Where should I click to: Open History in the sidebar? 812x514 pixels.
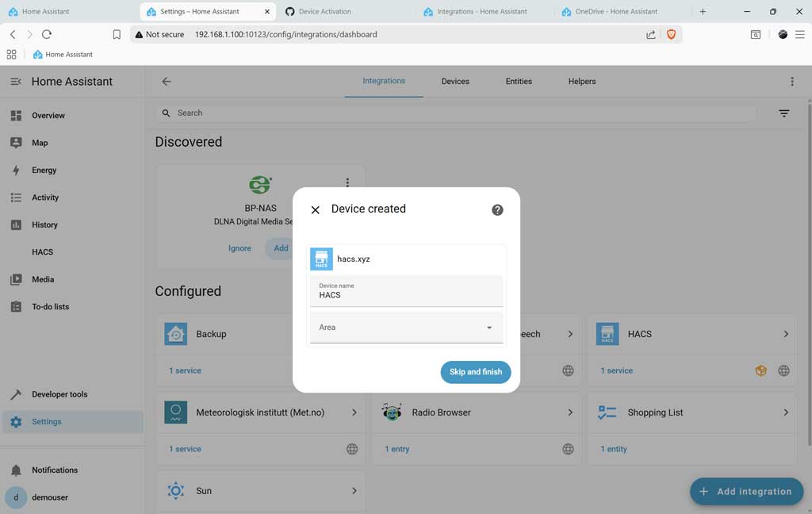tap(72, 225)
